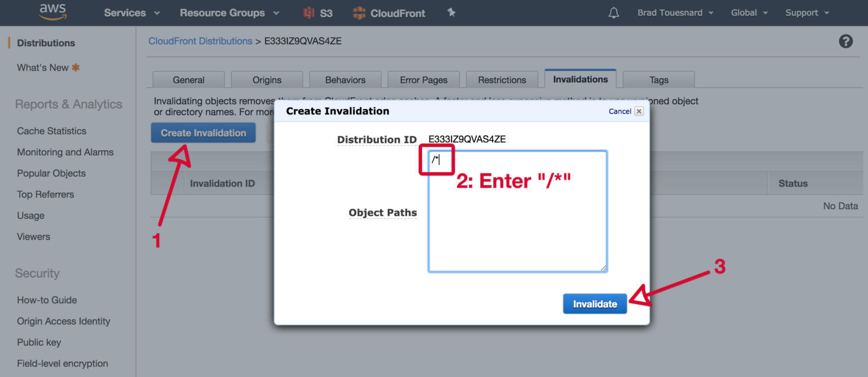Click the Distribution ID value E333IZ9QVAS4ZE in dialog
Image resolution: width=868 pixels, height=377 pixels.
467,139
